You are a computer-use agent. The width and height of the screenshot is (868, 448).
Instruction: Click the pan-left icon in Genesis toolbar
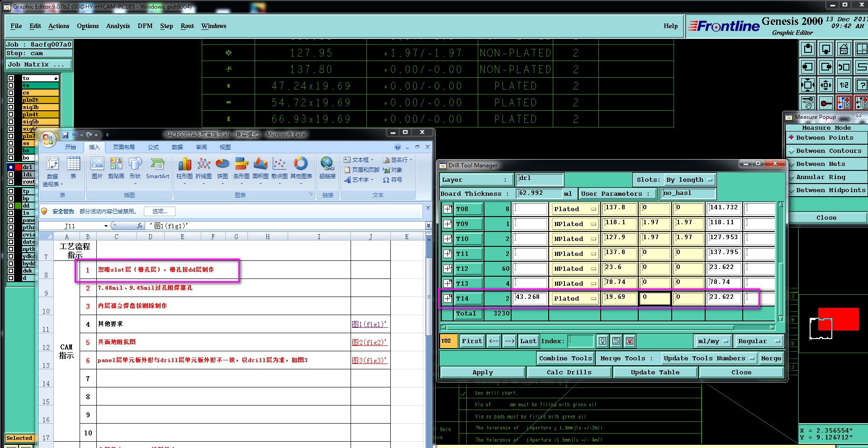808,67
